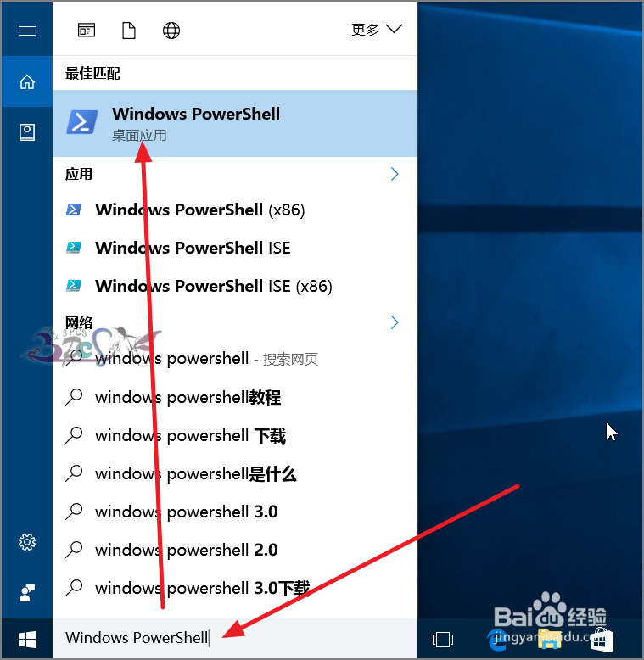Image resolution: width=644 pixels, height=660 pixels.
Task: Click the search box containing Windows PowerShell
Action: [235, 638]
